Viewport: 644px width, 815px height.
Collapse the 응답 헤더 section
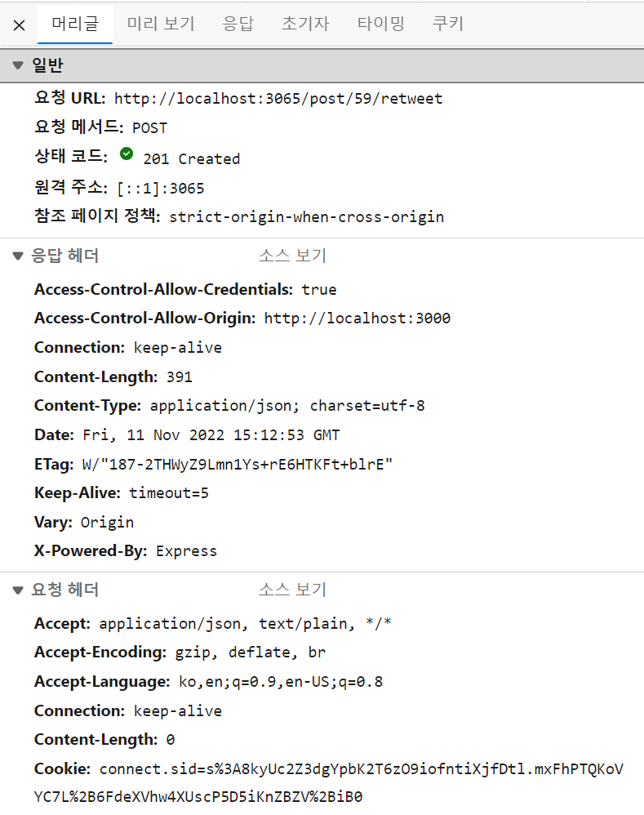point(18,256)
